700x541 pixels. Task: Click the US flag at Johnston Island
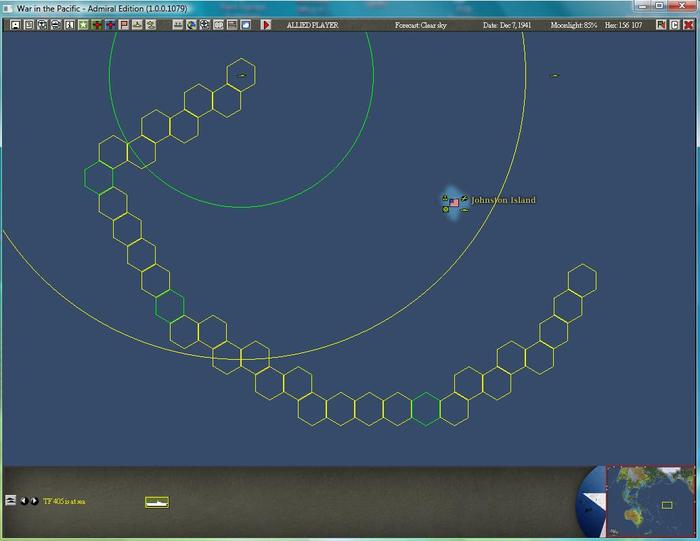(454, 203)
